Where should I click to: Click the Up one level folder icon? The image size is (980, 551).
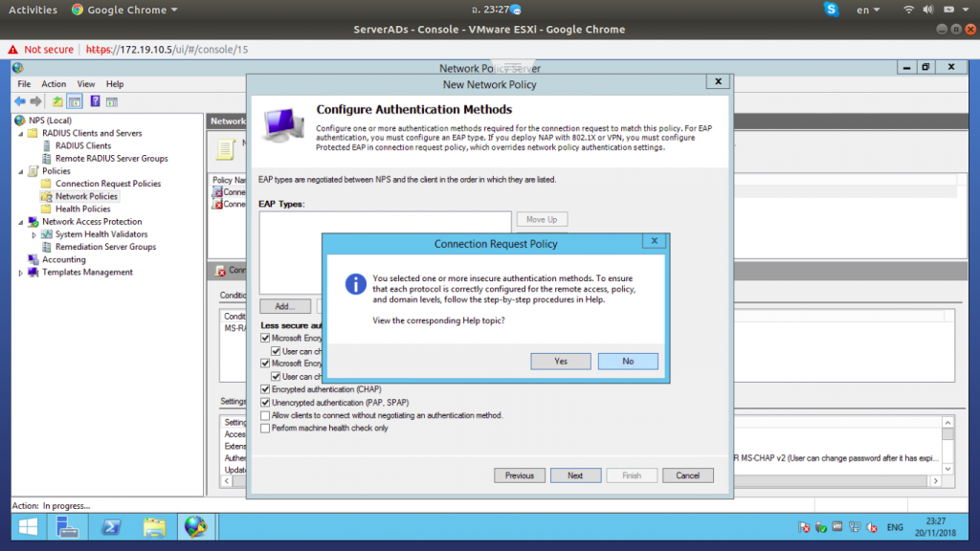(56, 101)
